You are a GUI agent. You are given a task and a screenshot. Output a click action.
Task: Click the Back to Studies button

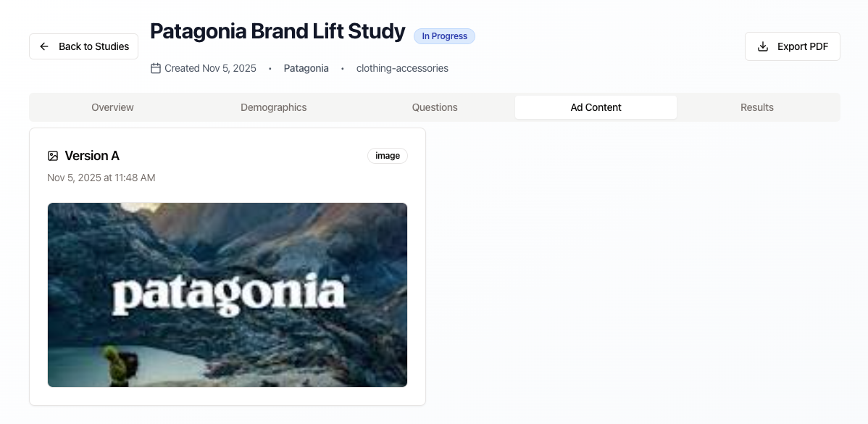coord(83,46)
